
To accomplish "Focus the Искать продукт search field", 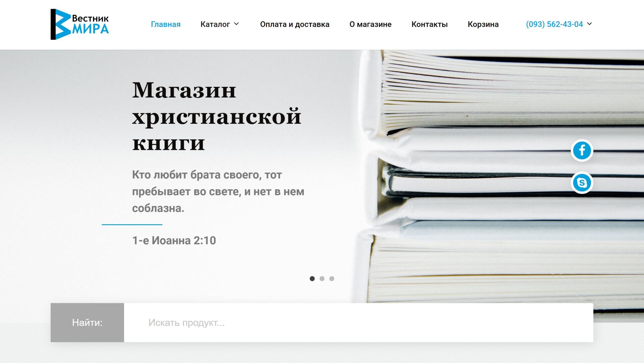I will [x=359, y=322].
